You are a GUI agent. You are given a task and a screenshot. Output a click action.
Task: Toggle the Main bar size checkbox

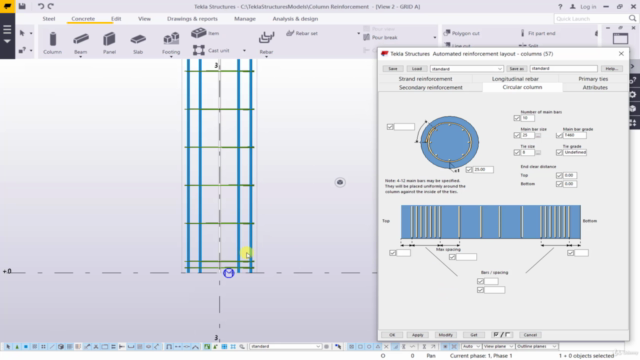(517, 135)
